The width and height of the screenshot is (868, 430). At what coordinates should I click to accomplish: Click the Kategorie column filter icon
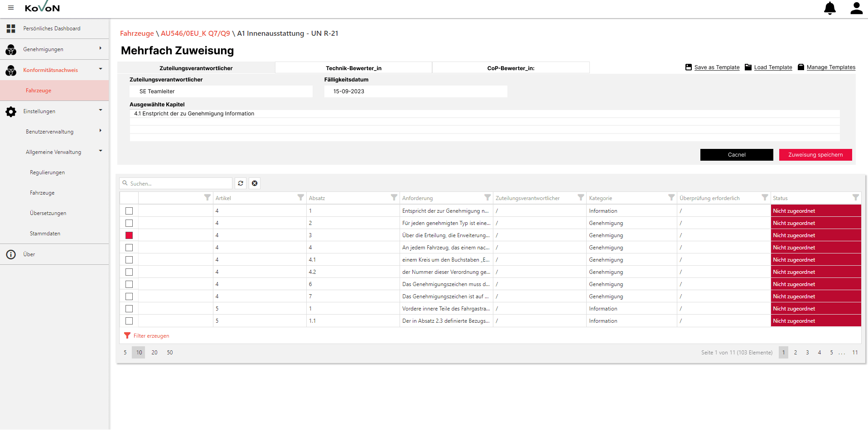(x=671, y=197)
